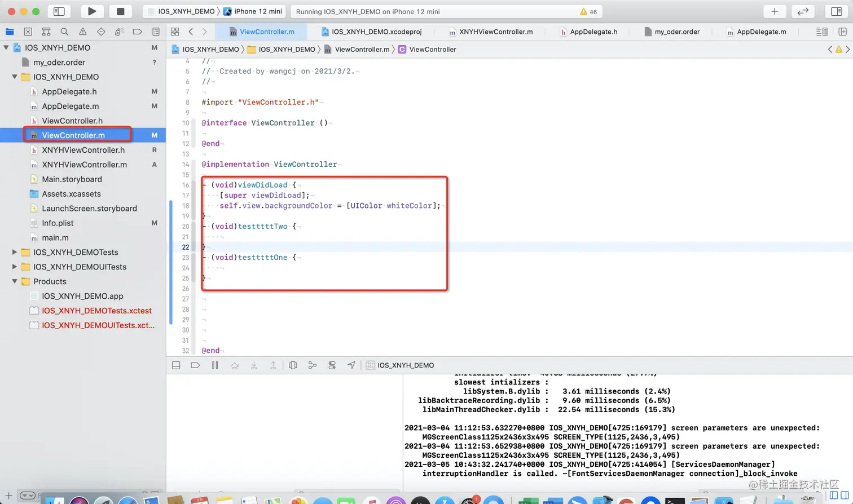This screenshot has height=504, width=853.
Task: Open Debug View Hierarchy
Action: 293,365
